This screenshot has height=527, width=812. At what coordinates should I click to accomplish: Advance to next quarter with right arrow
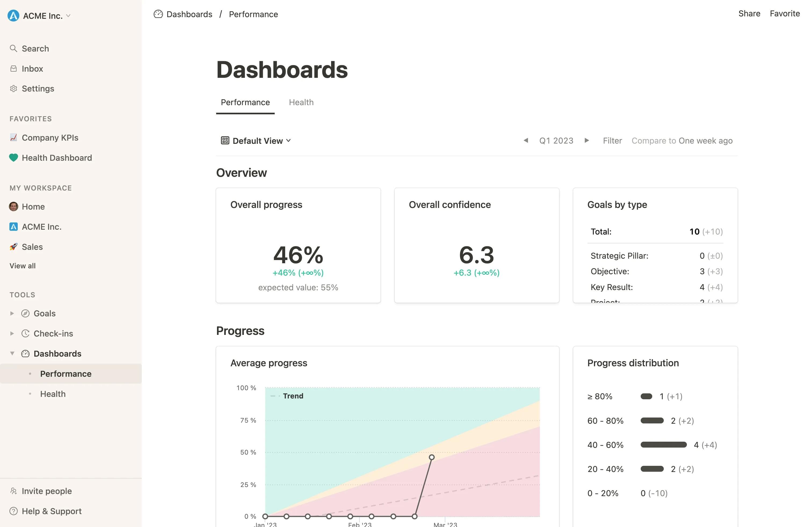tap(587, 140)
